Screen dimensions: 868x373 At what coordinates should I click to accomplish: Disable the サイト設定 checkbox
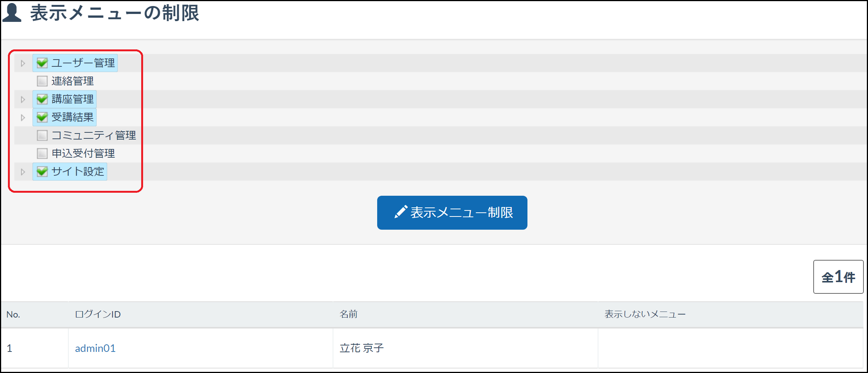tap(42, 171)
